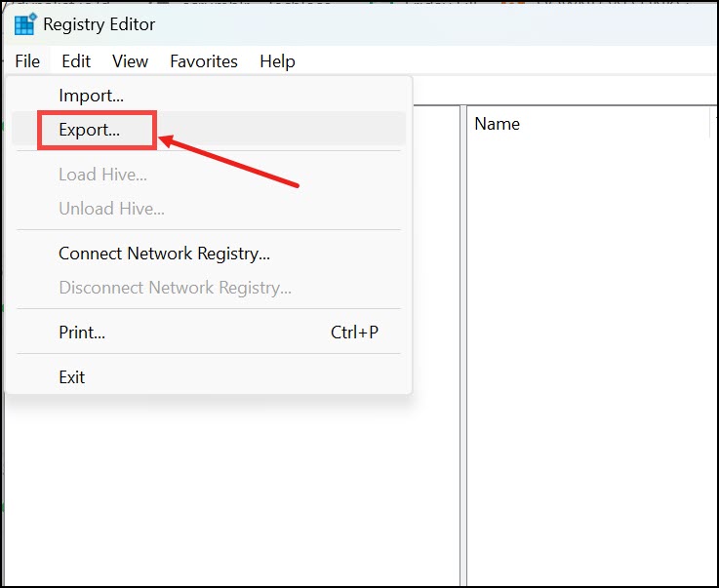Click the splitter between tree and values panes
Viewport: 719px width, 588px height.
(463, 345)
